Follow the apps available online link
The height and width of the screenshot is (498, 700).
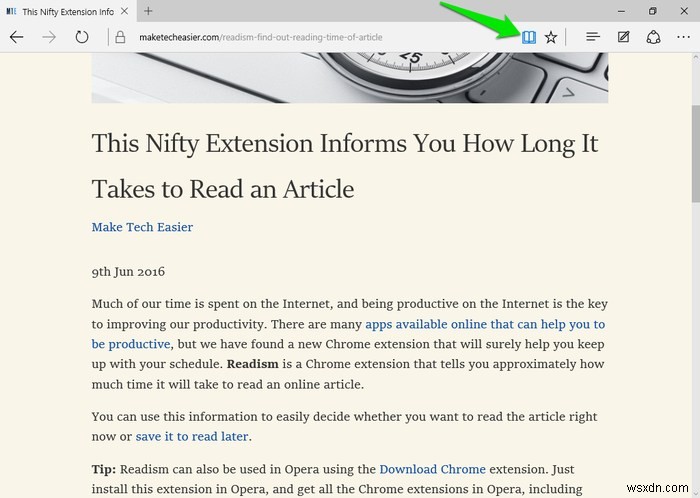pos(485,324)
